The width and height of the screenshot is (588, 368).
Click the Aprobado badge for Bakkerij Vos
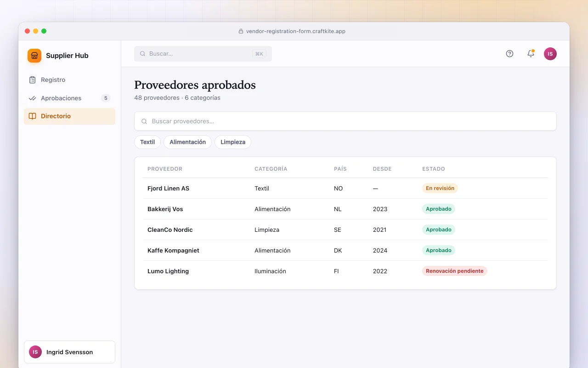coord(439,209)
